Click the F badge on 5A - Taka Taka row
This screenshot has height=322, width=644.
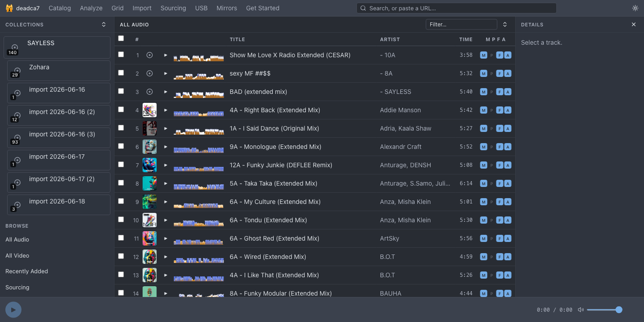coord(500,183)
